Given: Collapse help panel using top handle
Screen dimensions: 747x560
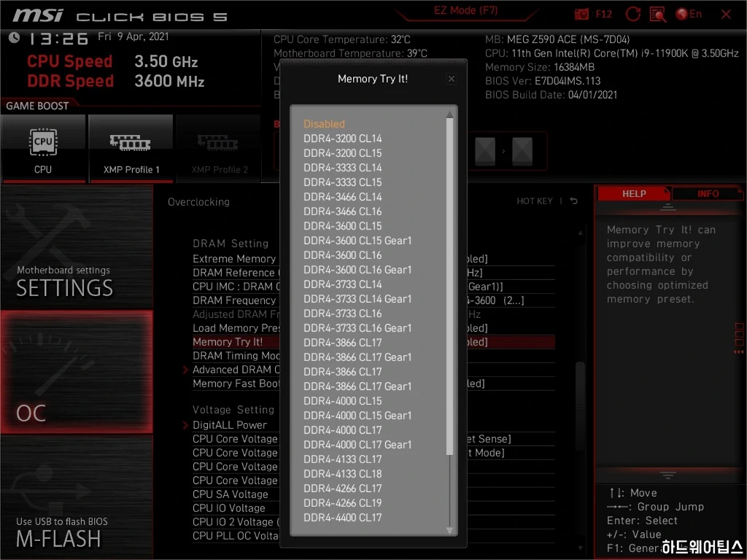Looking at the screenshot, I should [667, 207].
